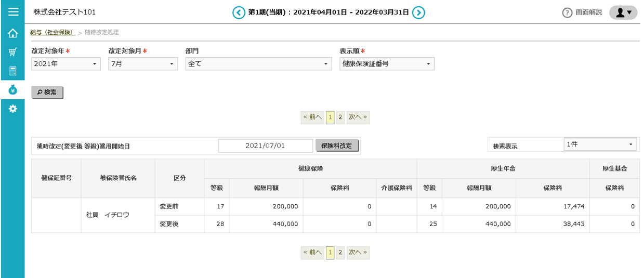Image resolution: width=644 pixels, height=278 pixels.
Task: Open the 部門 department dropdown
Action: tap(258, 64)
